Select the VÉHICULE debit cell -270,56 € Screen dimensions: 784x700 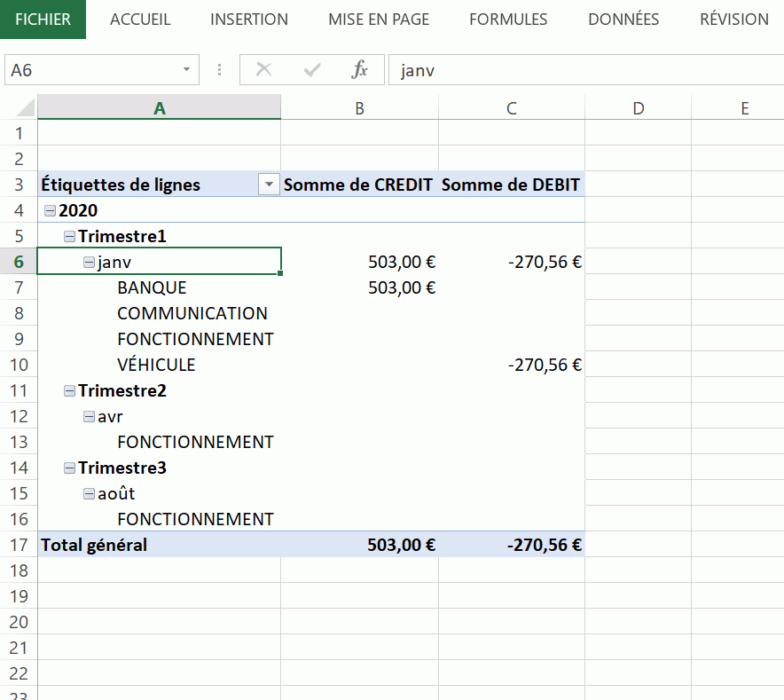(x=512, y=366)
